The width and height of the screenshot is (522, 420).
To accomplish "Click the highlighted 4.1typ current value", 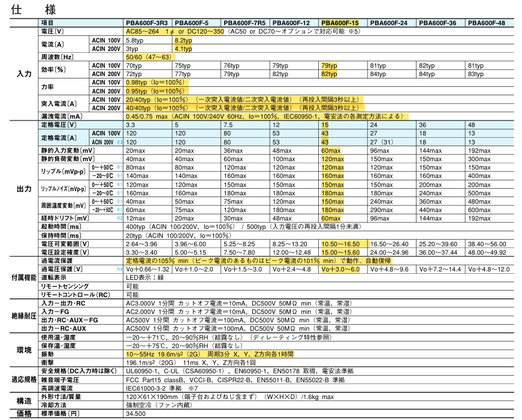I will point(183,49).
